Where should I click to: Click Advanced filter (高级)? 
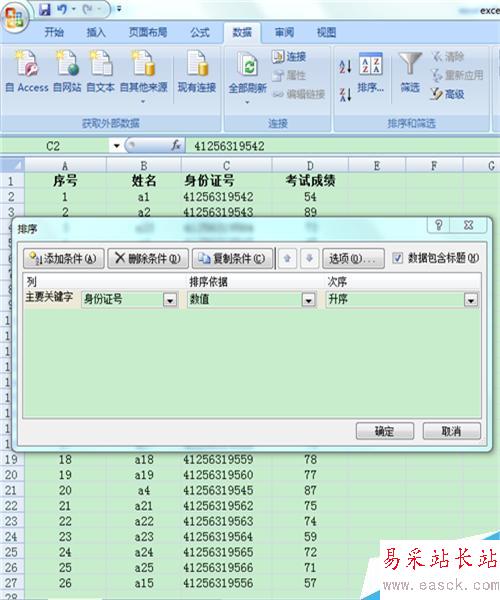coord(447,94)
